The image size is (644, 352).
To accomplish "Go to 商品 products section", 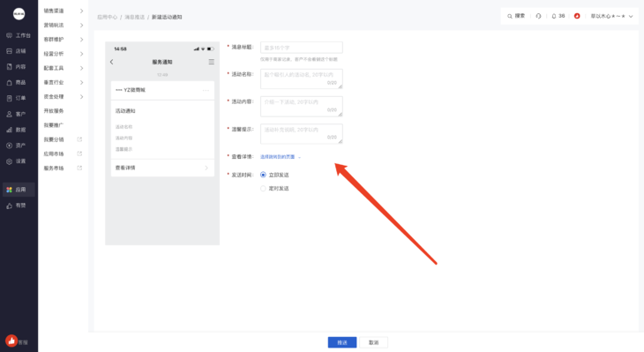I will 17,83.
